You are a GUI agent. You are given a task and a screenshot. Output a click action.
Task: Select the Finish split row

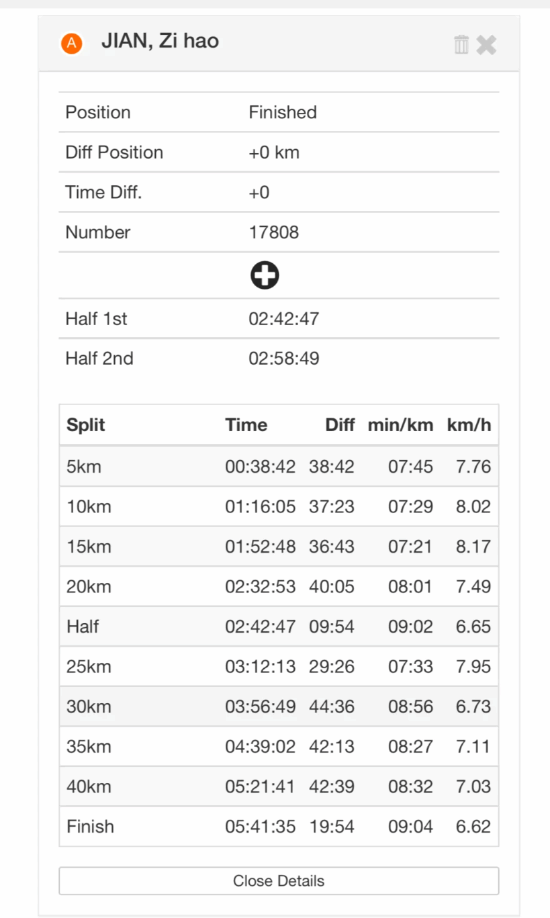click(279, 826)
